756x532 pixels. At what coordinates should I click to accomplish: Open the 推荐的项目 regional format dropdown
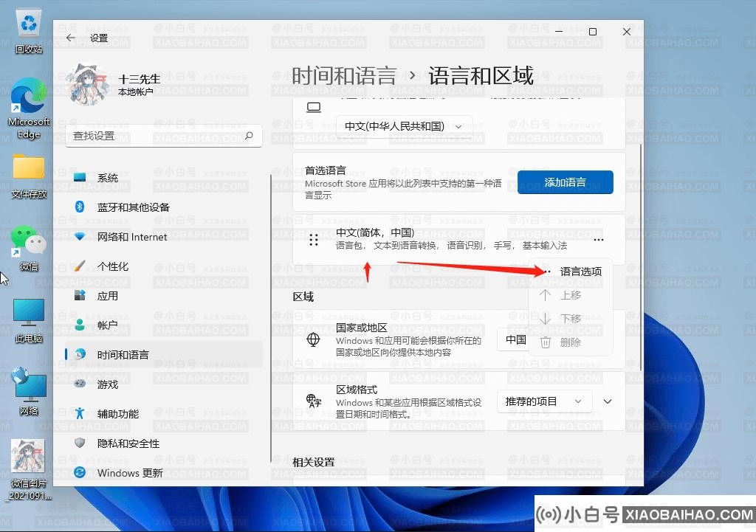pyautogui.click(x=544, y=401)
